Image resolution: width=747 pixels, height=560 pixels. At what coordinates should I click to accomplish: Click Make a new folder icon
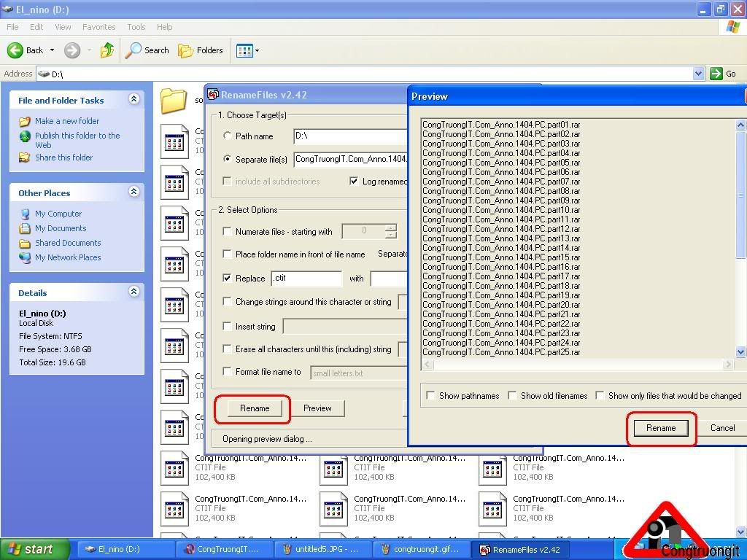pos(25,122)
